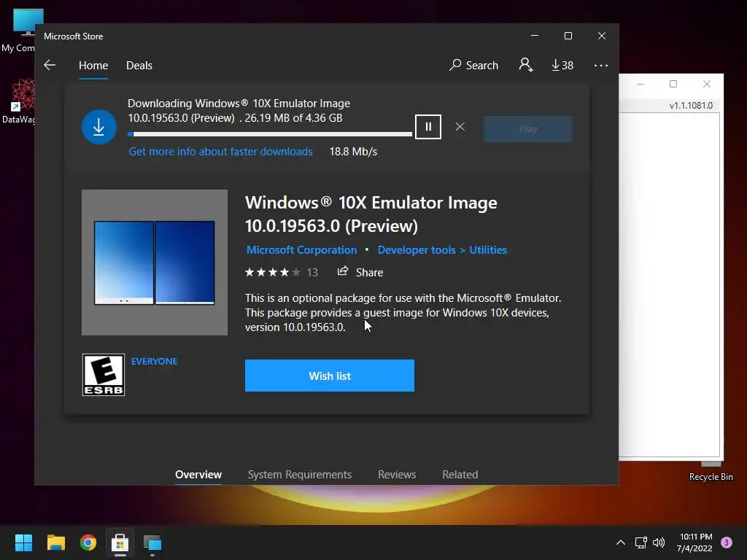Open the network status tray icon
Viewport: 747px width, 560px height.
click(640, 542)
